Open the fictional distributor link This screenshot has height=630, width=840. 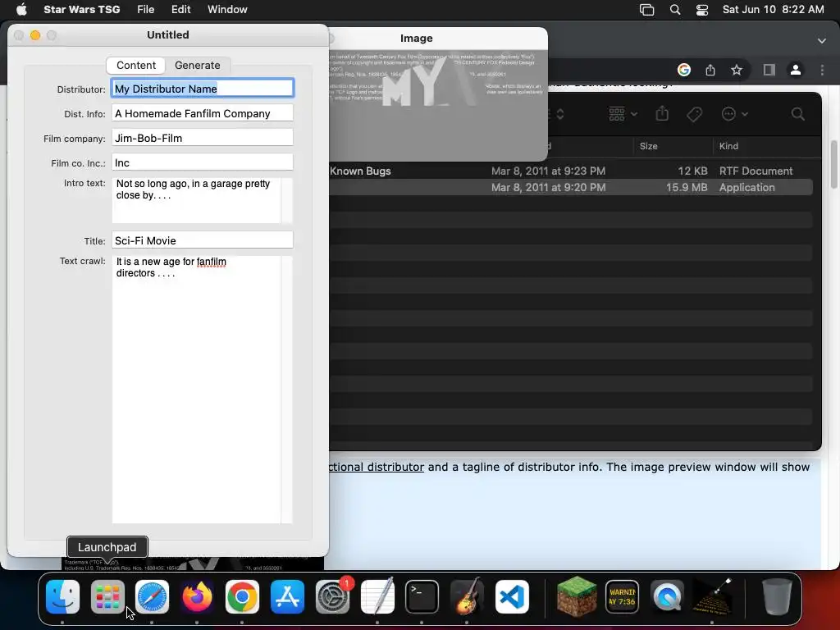tap(377, 467)
